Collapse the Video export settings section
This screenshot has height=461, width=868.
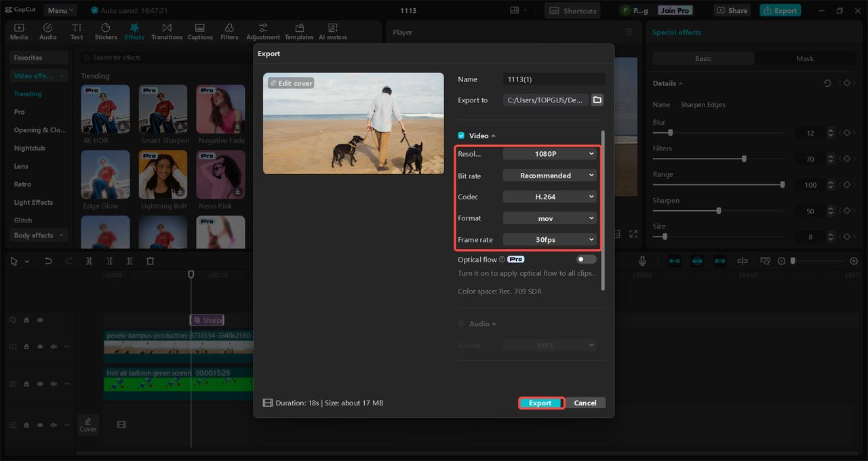point(493,136)
